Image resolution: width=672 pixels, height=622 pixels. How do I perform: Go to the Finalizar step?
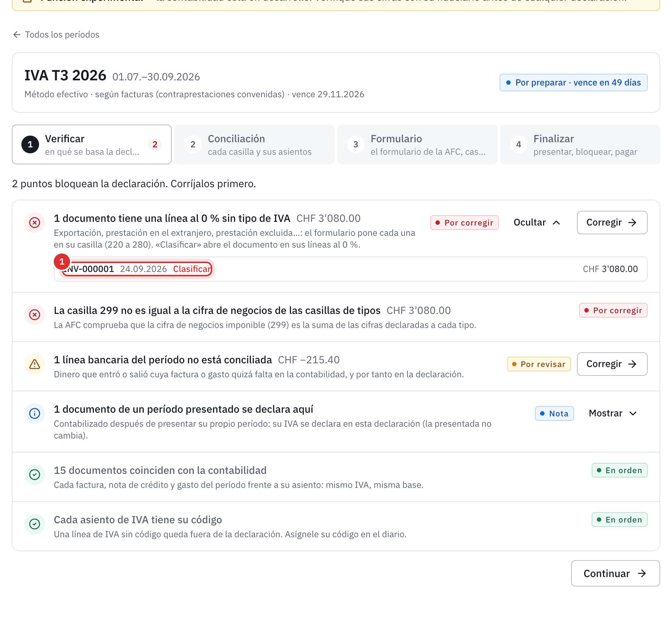click(x=580, y=144)
